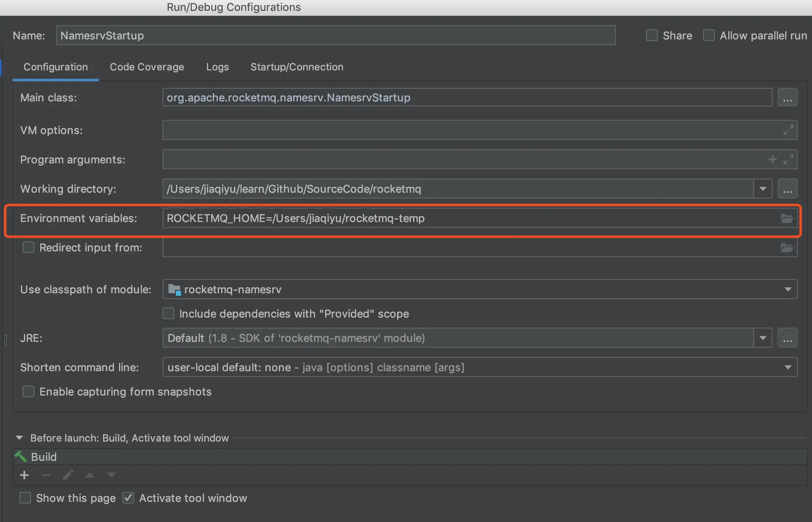This screenshot has width=812, height=522.
Task: Edit before-launch task with pencil icon
Action: (68, 475)
